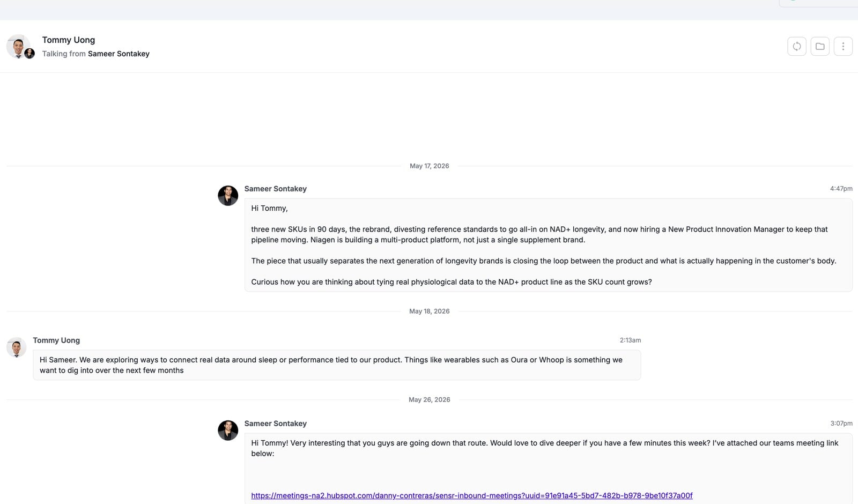The width and height of the screenshot is (858, 504).
Task: Click the paragraph starting 'three new SKUs'
Action: (x=539, y=234)
